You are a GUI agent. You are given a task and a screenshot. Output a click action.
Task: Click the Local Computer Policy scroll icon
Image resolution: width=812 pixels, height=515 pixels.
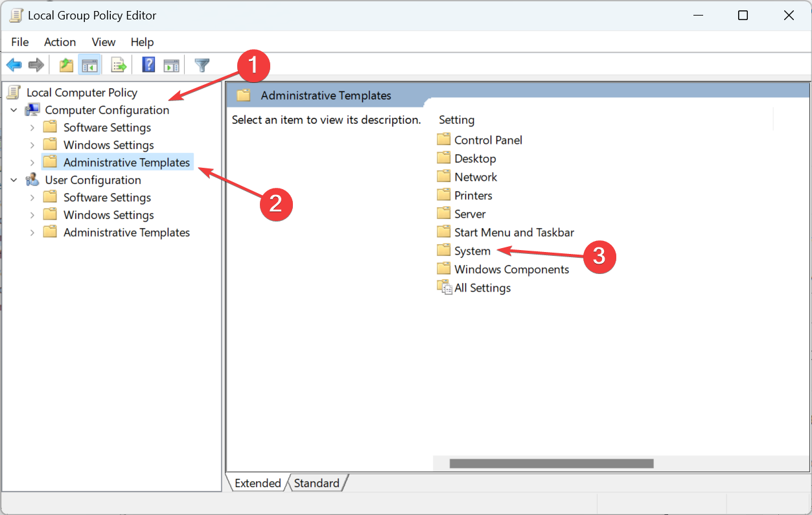tap(14, 93)
